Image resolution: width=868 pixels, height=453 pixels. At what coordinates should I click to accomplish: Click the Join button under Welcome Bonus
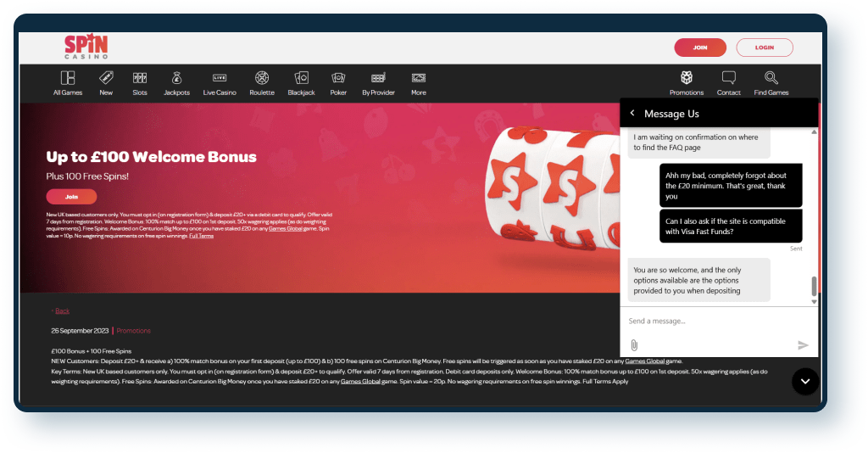[71, 197]
